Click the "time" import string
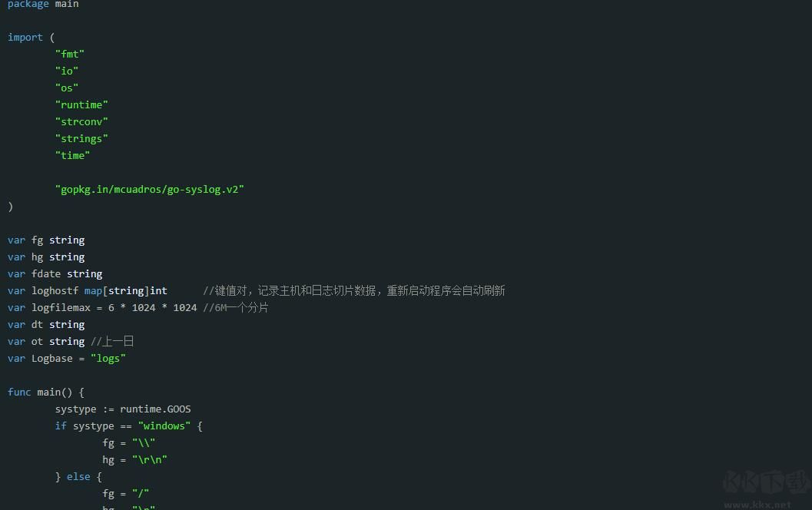812x510 pixels. pyautogui.click(x=72, y=155)
